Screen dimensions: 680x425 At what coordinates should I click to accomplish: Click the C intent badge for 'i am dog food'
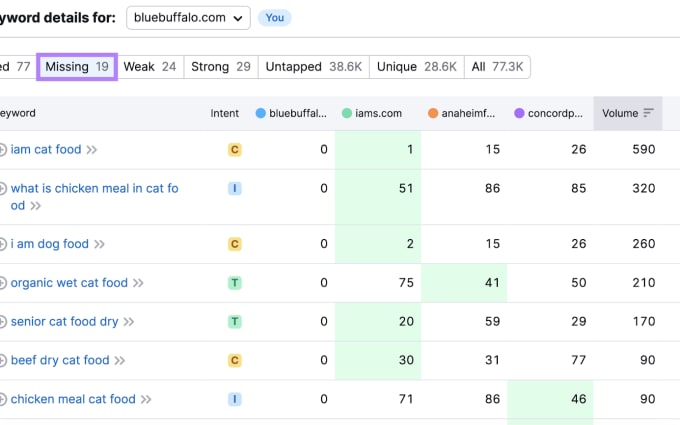click(235, 244)
